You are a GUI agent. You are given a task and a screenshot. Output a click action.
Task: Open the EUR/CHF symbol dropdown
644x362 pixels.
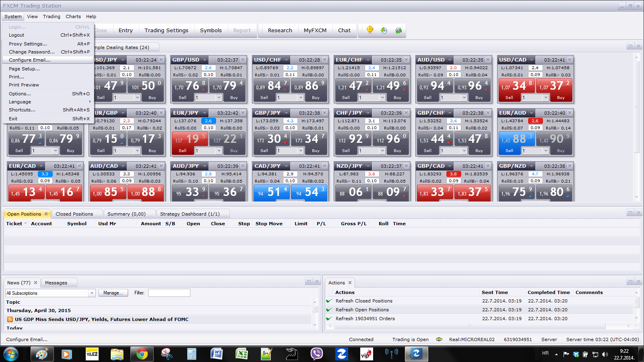tap(368, 60)
